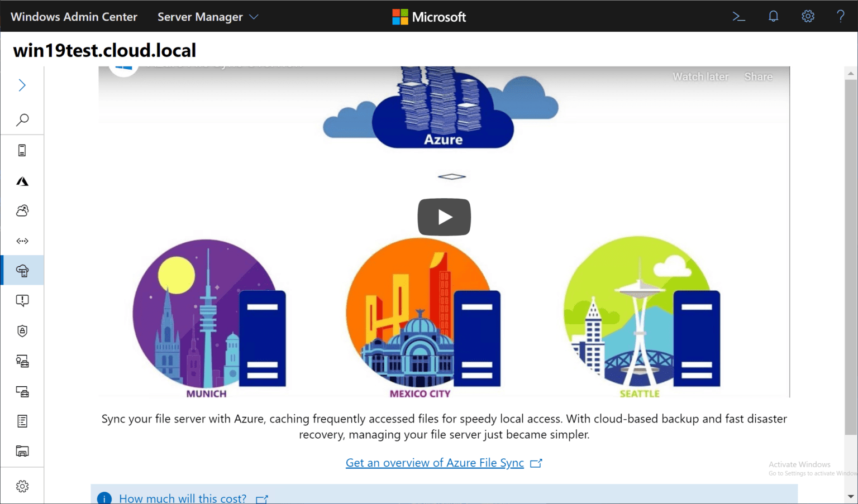Select the Security shield icon
This screenshot has height=504, width=858.
click(x=22, y=330)
